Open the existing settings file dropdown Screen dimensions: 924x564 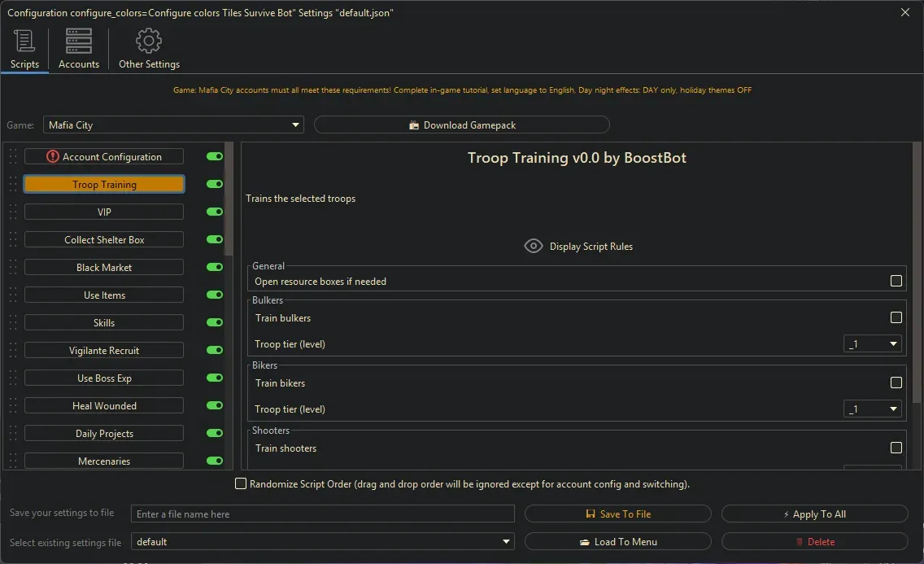pos(323,541)
